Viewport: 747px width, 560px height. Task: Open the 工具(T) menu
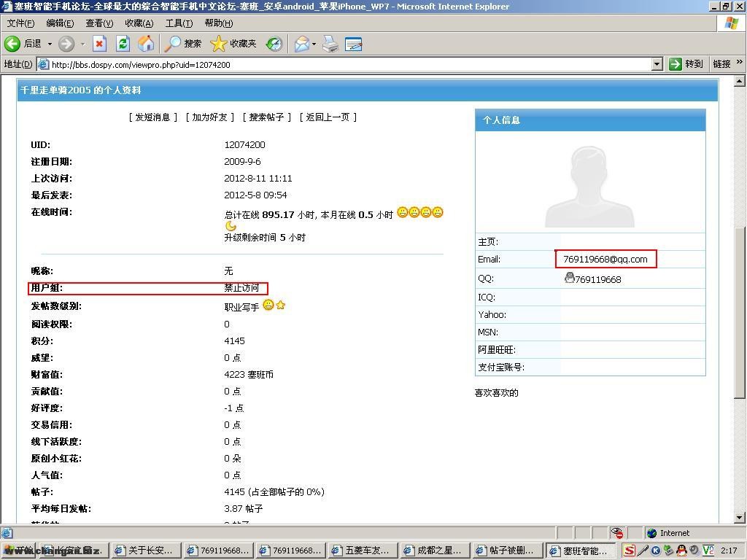click(179, 23)
